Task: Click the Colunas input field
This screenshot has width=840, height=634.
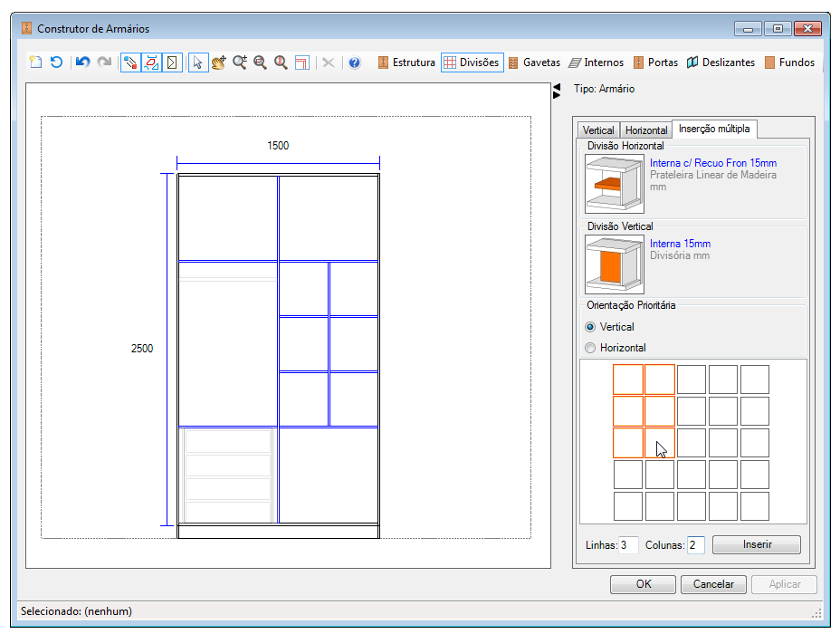Action: [695, 545]
